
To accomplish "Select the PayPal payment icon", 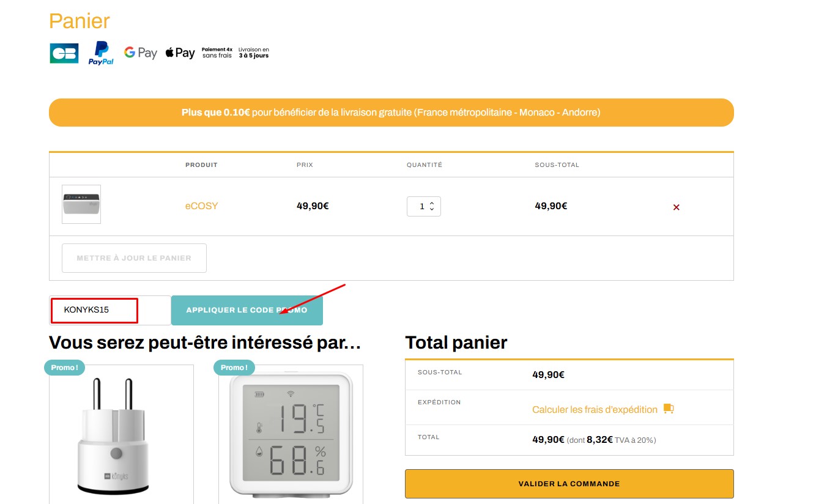I will tap(100, 53).
